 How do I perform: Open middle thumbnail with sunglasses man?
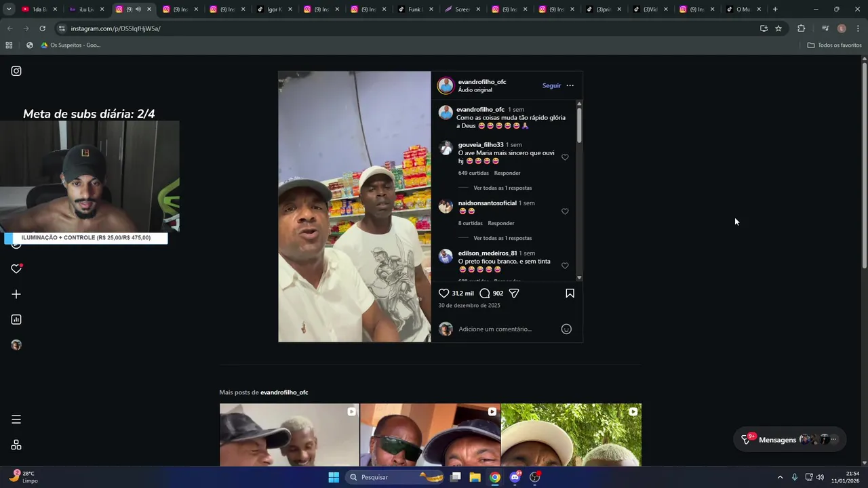(430, 435)
